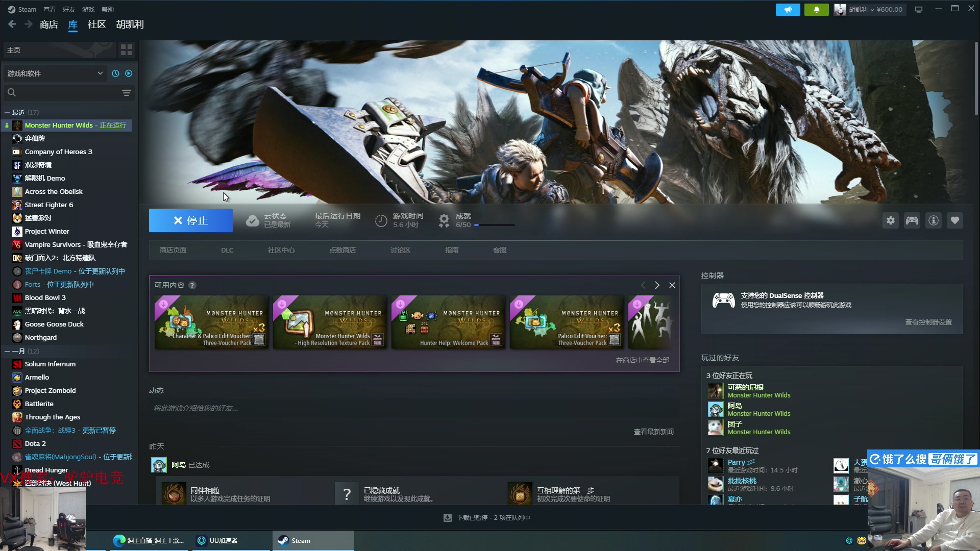This screenshot has height=551, width=980.
Task: Open Edge browser window in taskbar
Action: 149,541
